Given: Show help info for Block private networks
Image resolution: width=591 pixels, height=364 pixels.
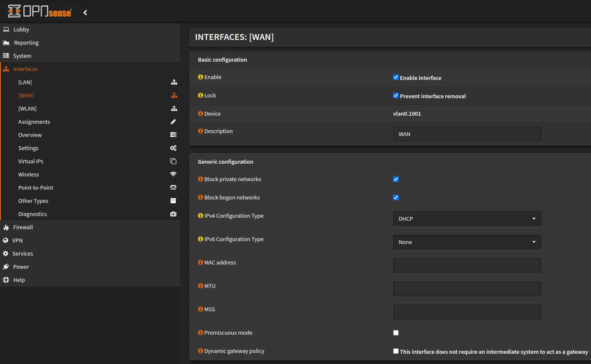Looking at the screenshot, I should tap(200, 179).
